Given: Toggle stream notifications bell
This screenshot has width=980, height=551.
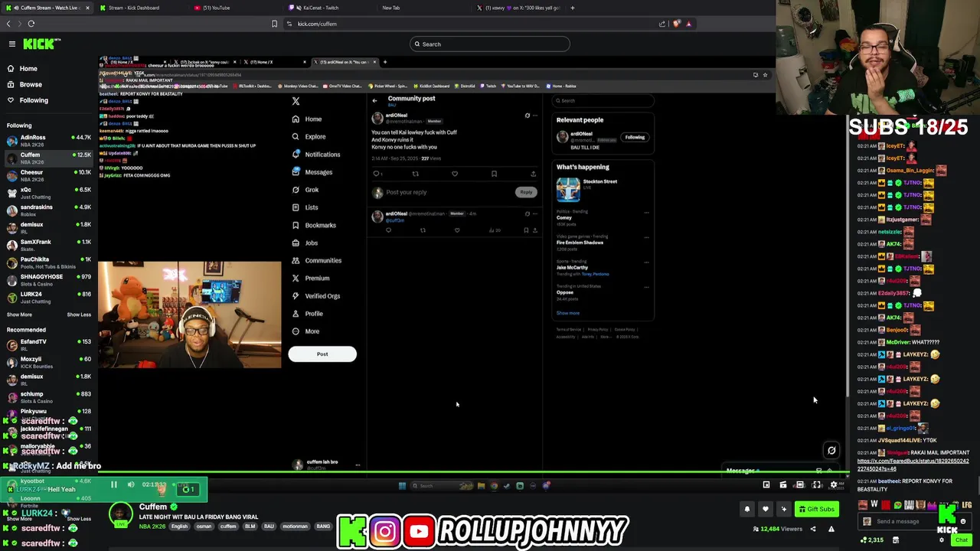Looking at the screenshot, I should point(747,509).
